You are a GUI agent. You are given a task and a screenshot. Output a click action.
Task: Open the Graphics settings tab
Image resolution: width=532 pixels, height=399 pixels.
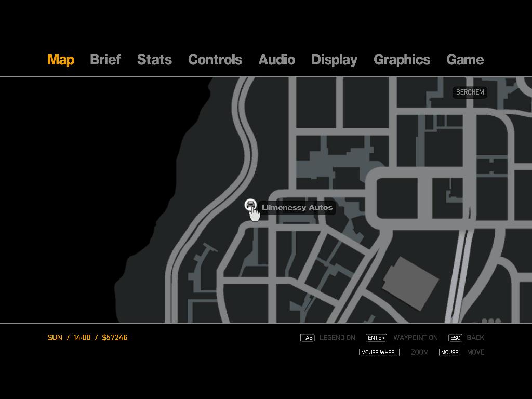(402, 60)
